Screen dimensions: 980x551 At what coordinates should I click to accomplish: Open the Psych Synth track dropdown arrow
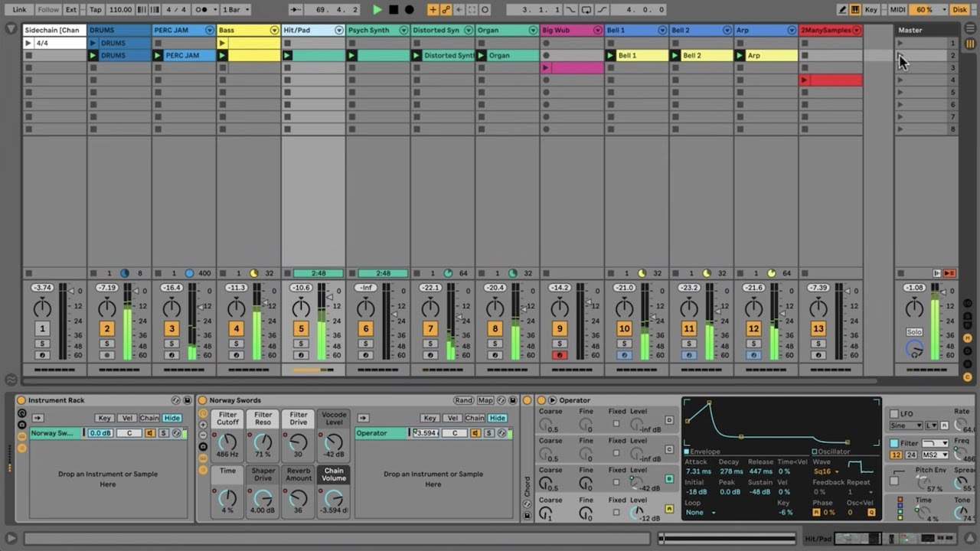(403, 31)
